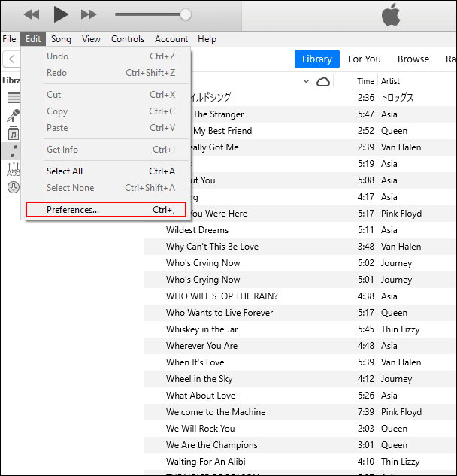Choose Select All in the Edit menu
The image size is (457, 476).
[106, 171]
